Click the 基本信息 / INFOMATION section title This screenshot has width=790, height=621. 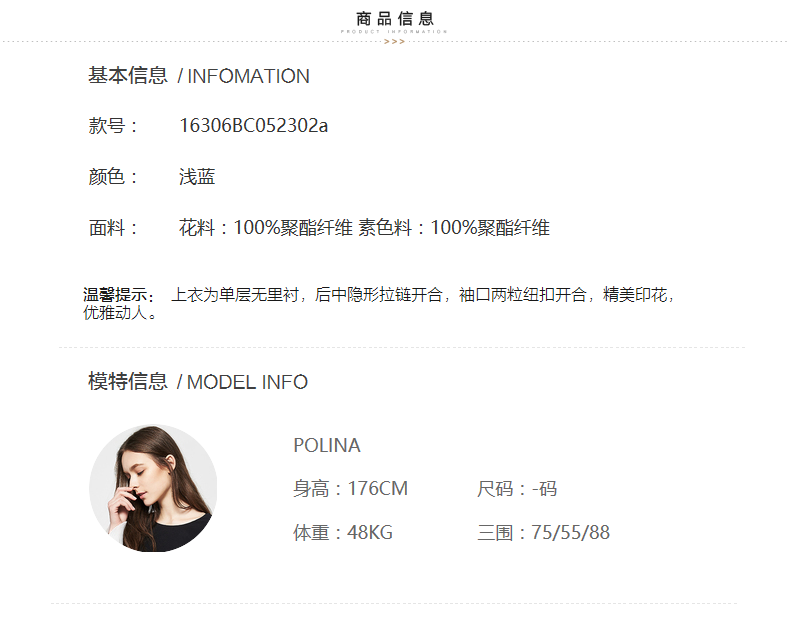pos(199,76)
